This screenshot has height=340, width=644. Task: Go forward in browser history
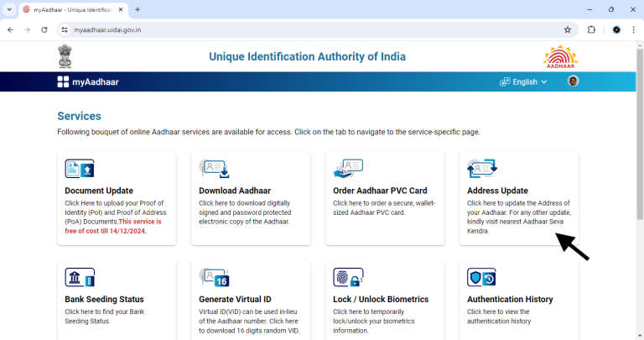tap(27, 29)
